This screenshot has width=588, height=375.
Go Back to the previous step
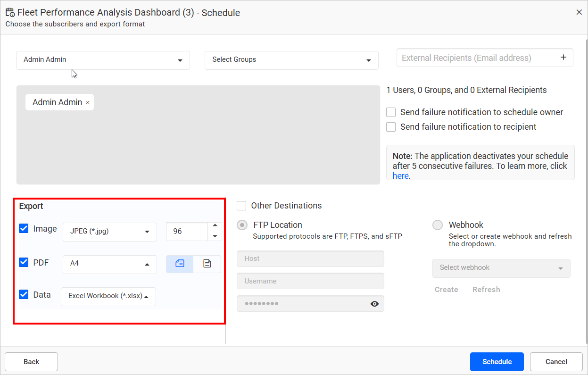coord(31,362)
